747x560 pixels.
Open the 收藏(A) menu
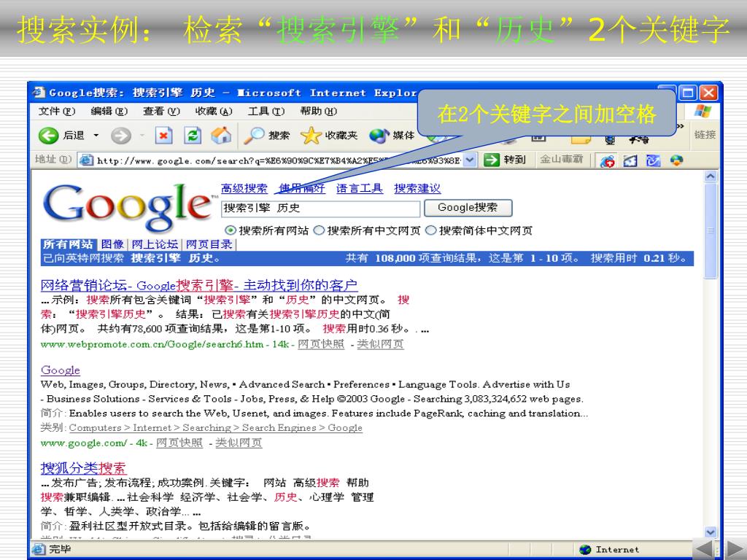(x=214, y=111)
